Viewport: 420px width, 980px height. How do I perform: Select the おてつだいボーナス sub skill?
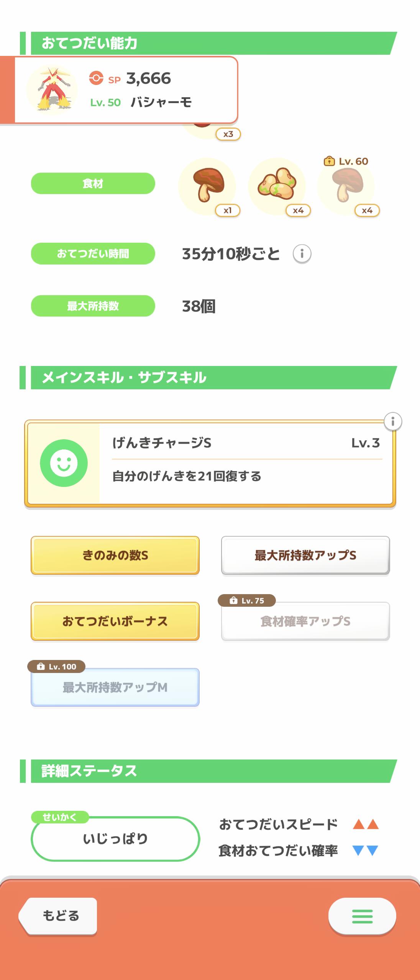115,621
